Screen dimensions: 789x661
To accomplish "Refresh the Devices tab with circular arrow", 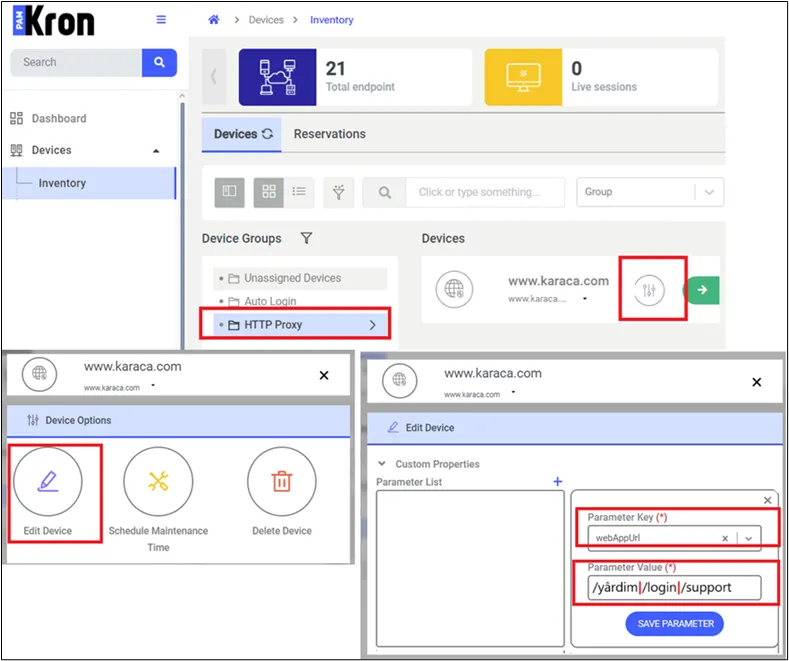I will [268, 134].
